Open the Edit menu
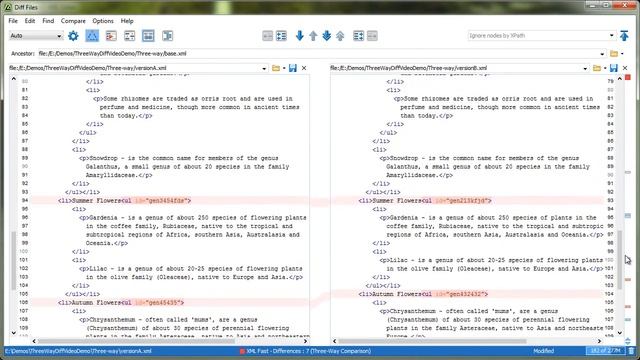 [x=30, y=21]
